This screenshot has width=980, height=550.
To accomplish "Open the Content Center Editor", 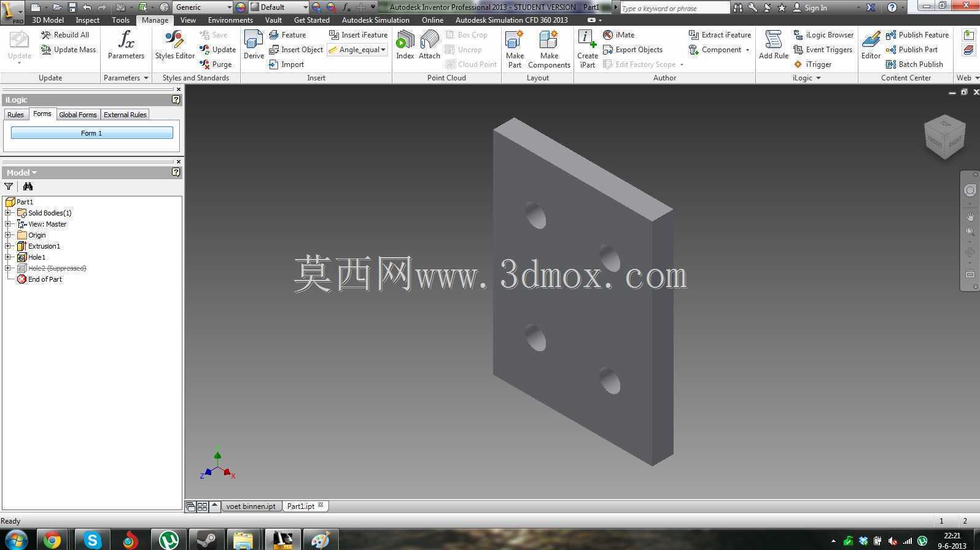I will tap(871, 45).
